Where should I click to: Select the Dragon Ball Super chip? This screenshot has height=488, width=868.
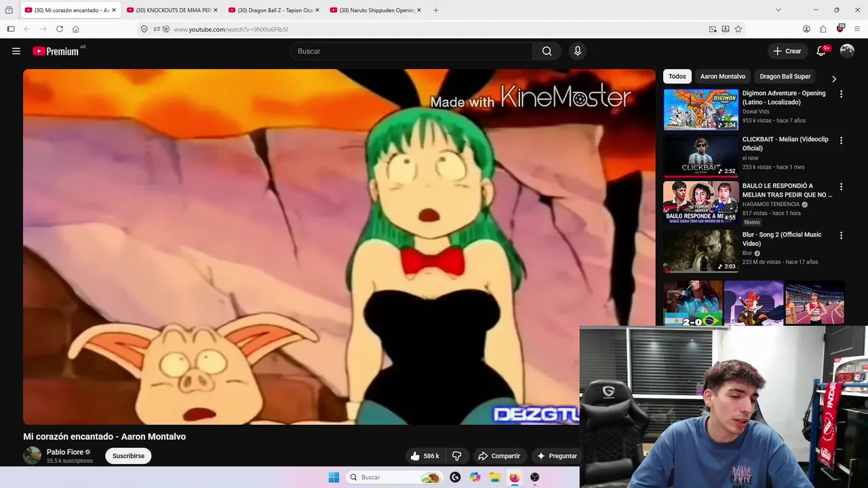tap(785, 77)
